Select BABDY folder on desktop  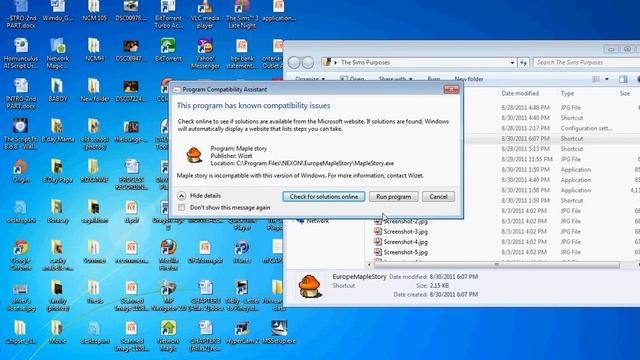coord(58,90)
